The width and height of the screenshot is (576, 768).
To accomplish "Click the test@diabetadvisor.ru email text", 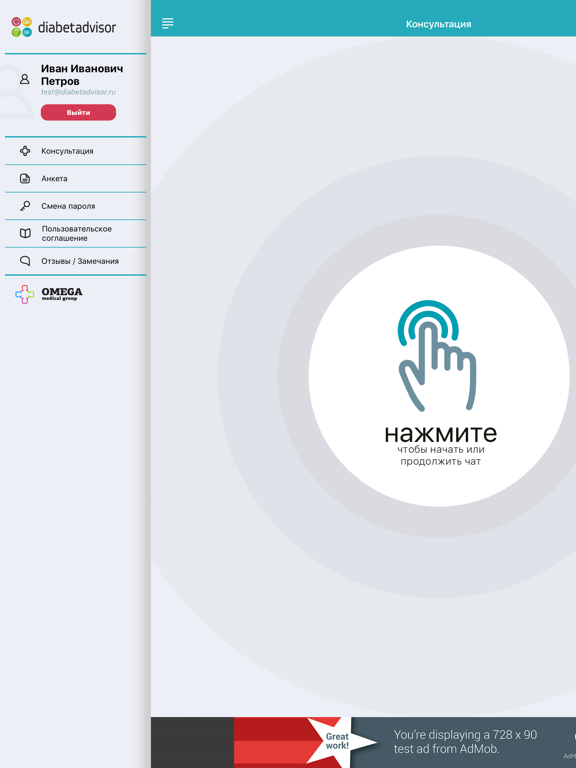I will (78, 92).
